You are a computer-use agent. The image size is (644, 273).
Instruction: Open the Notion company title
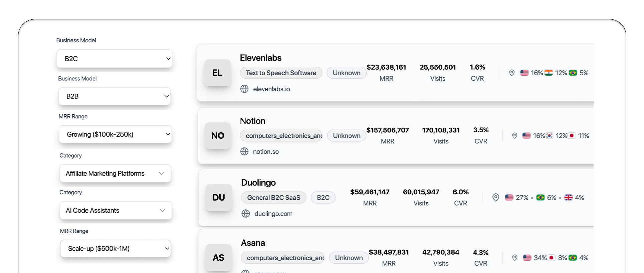coord(253,121)
